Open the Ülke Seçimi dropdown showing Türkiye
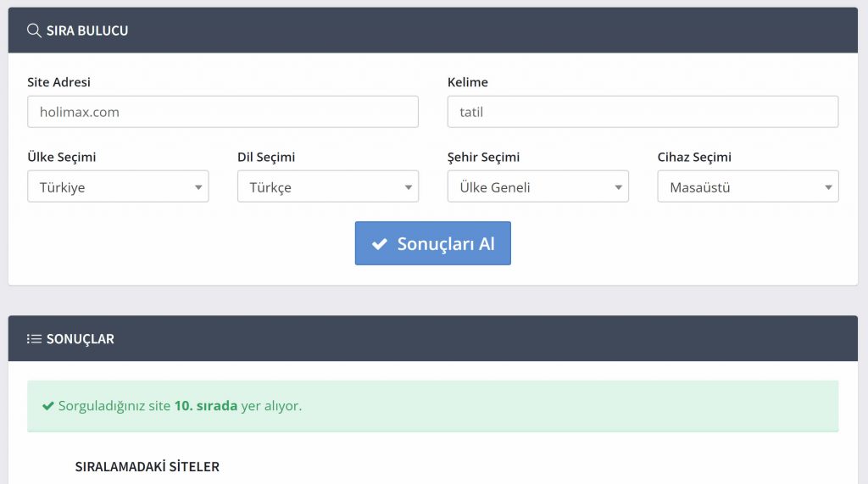 (x=118, y=187)
